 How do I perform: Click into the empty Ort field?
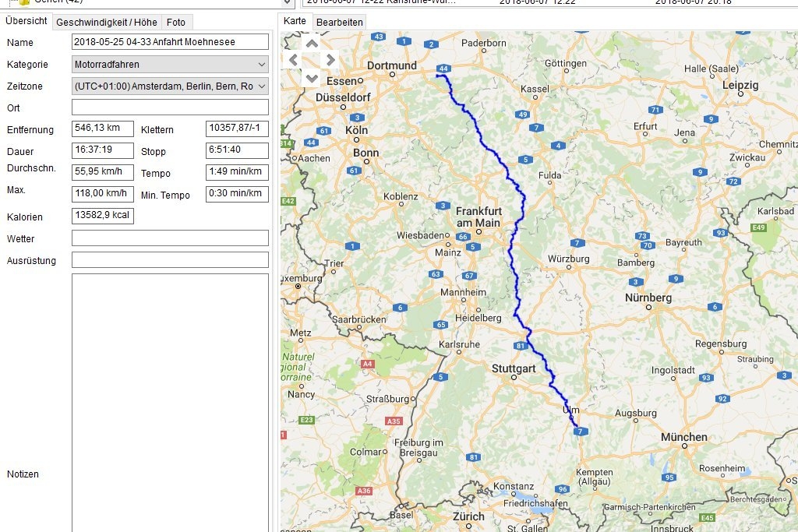click(170, 107)
